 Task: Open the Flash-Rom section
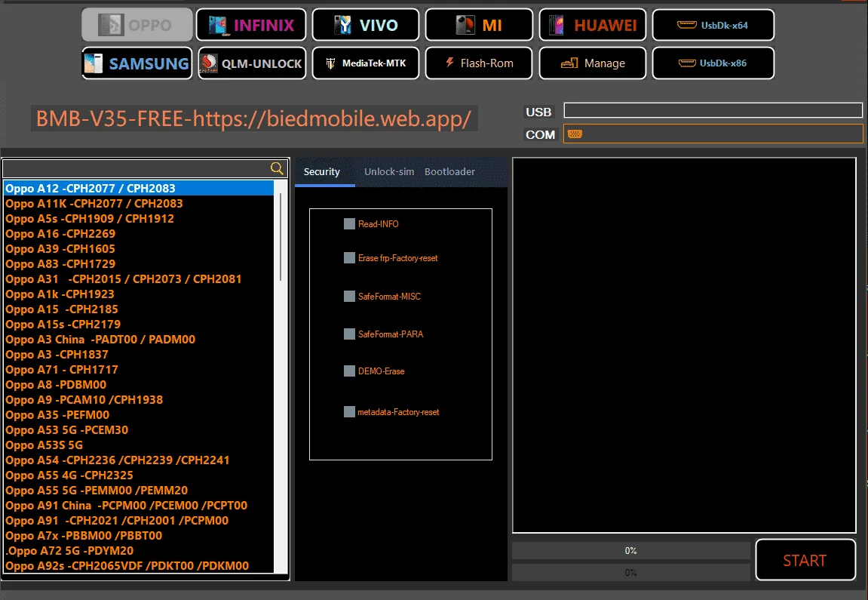click(479, 63)
